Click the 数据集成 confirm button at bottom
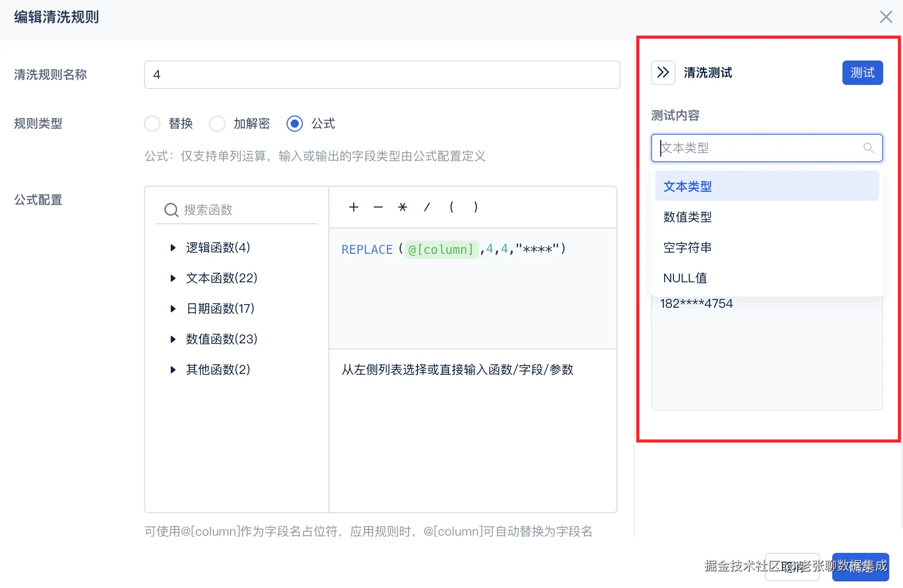This screenshot has width=903, height=588. tap(860, 567)
